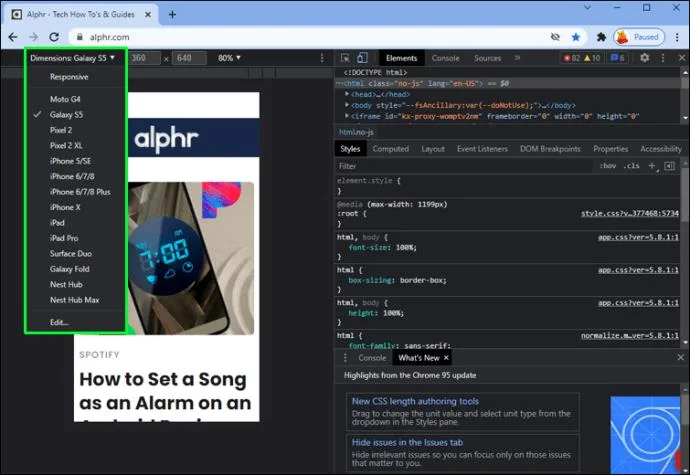Open style.css?v_377468:5734 source link

(630, 214)
